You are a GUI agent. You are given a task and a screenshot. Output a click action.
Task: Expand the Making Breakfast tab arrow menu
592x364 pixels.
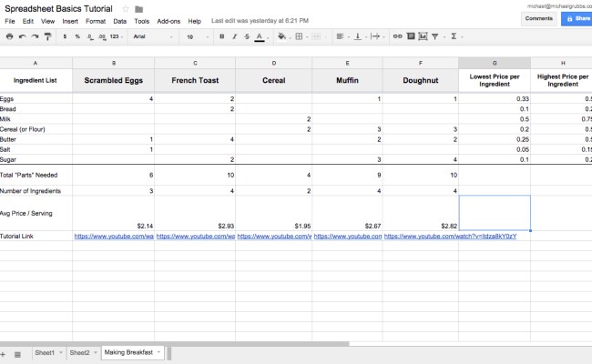tap(159, 352)
